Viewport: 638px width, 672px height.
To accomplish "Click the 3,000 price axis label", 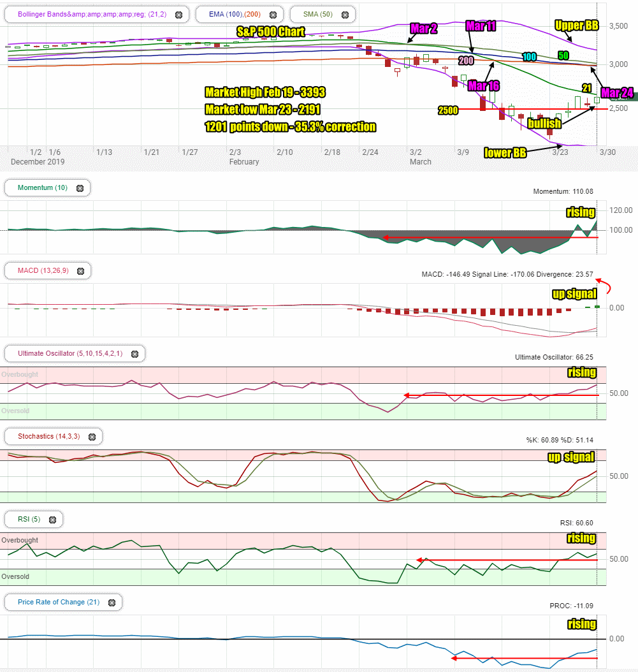I will click(618, 64).
